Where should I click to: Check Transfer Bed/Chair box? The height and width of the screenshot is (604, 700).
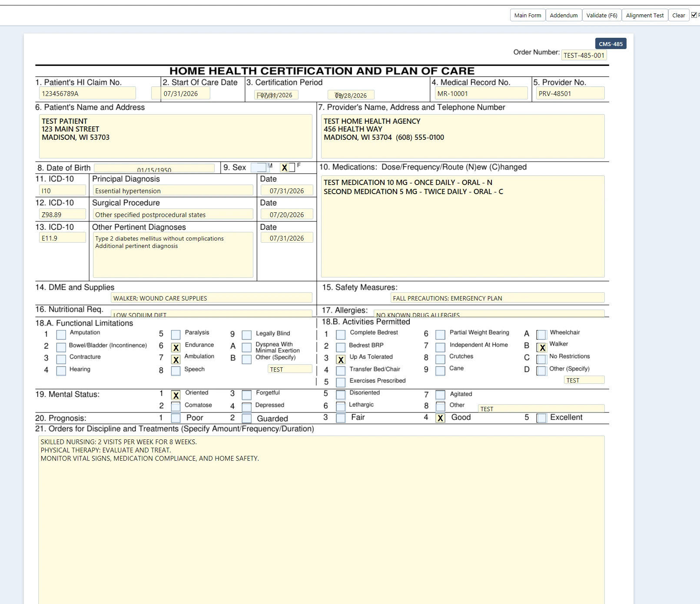(x=341, y=371)
